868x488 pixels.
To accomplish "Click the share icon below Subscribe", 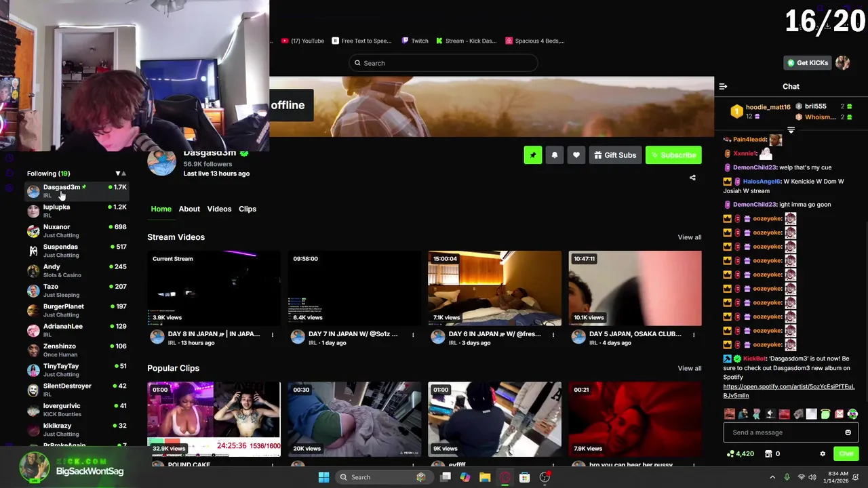I will (x=692, y=178).
